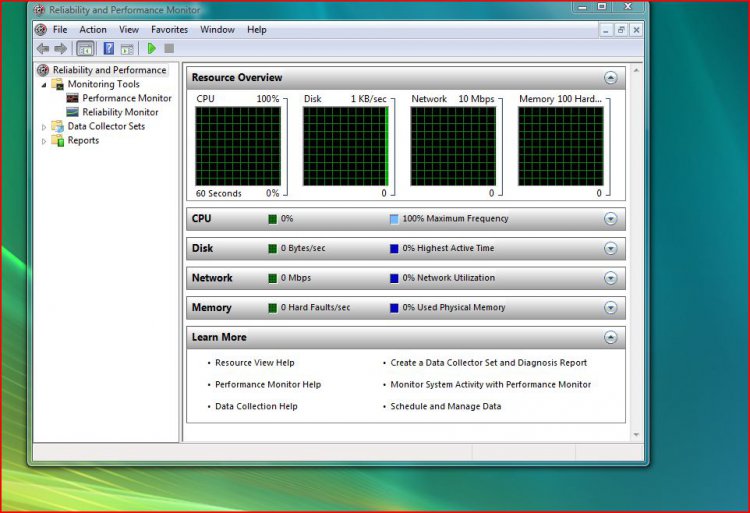Open the View menu
Viewport: 750px width, 513px height.
coord(129,30)
